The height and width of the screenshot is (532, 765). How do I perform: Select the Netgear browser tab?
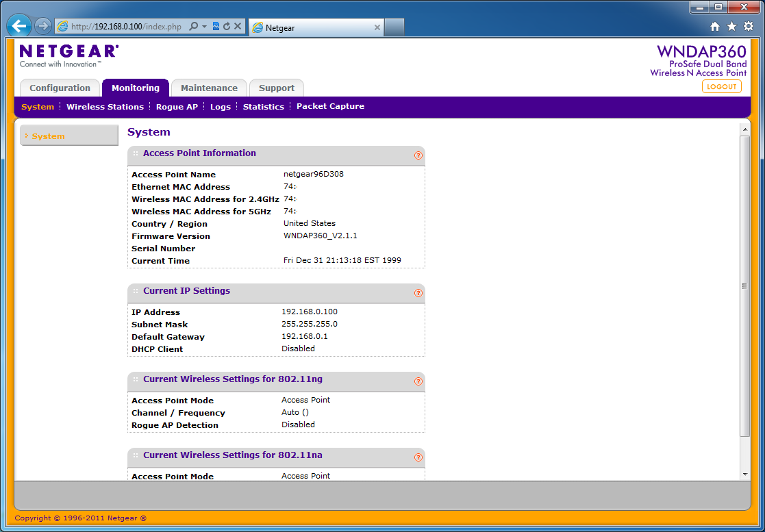click(316, 28)
